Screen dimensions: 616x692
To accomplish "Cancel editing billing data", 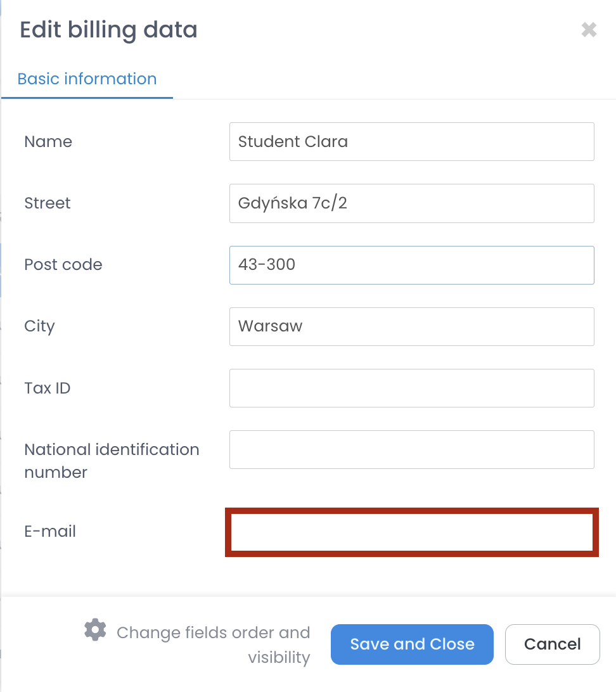I will [x=552, y=644].
